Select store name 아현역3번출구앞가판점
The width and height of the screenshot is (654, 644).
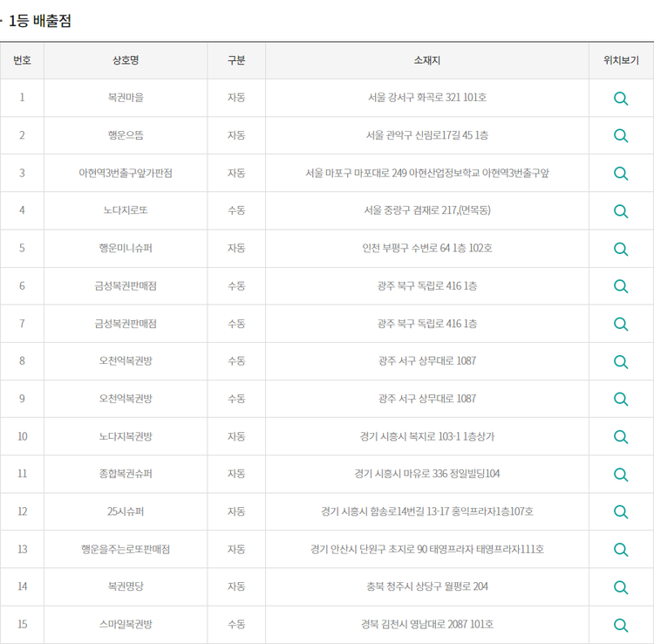click(126, 173)
